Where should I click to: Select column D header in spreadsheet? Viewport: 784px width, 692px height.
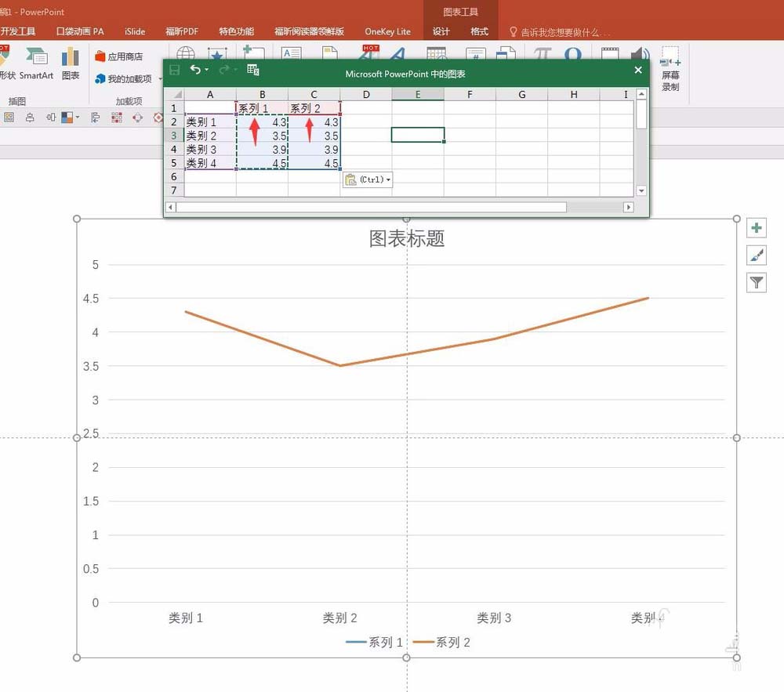(x=366, y=94)
